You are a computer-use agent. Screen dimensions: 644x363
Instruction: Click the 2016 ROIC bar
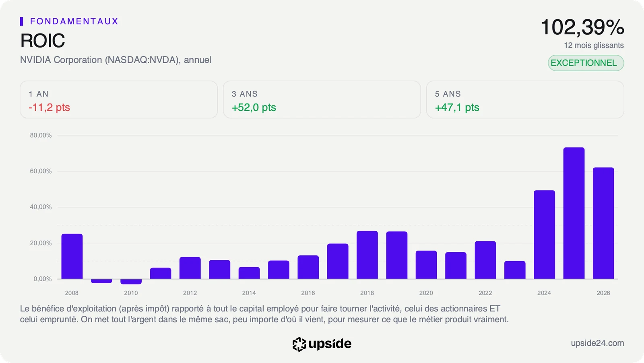click(308, 267)
